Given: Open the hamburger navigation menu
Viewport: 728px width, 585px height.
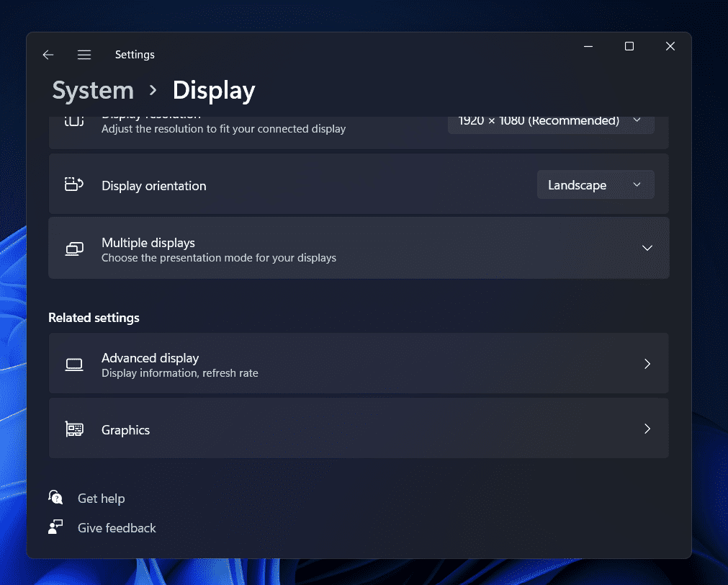Looking at the screenshot, I should pyautogui.click(x=84, y=55).
